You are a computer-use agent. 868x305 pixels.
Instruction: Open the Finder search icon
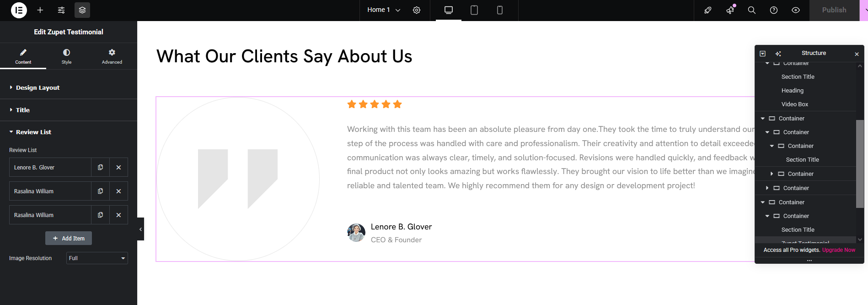click(x=751, y=10)
